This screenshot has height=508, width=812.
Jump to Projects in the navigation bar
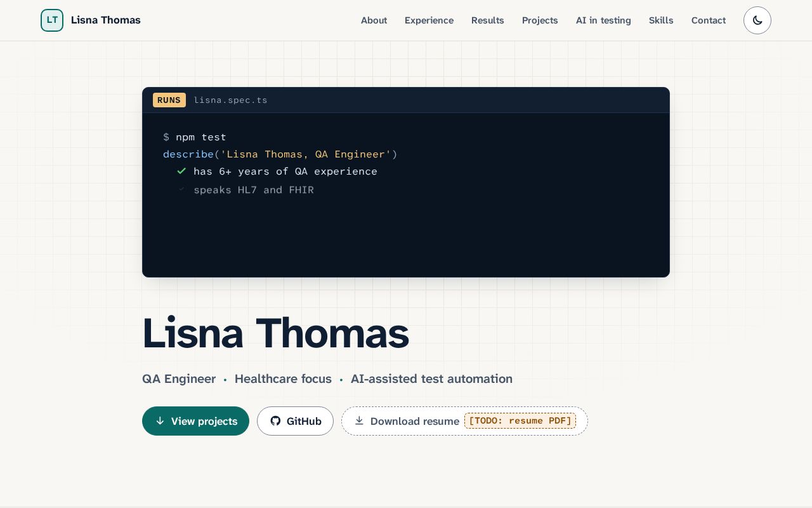pyautogui.click(x=540, y=20)
